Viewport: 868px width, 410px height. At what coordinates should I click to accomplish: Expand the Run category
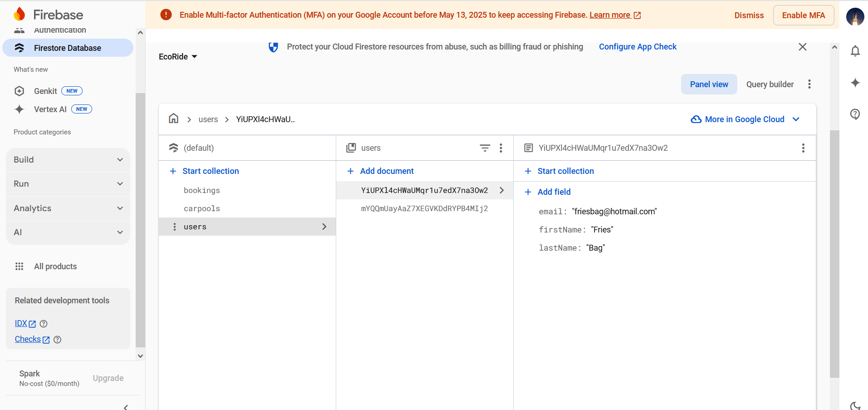(x=68, y=184)
